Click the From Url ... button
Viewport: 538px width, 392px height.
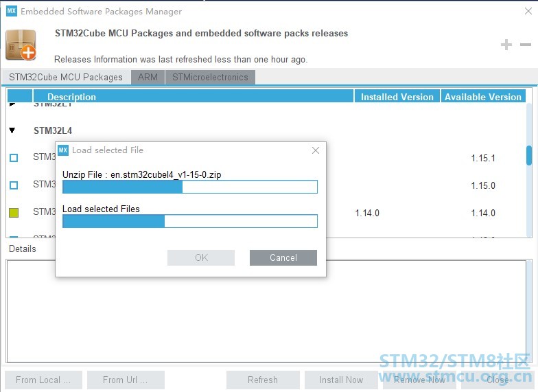(126, 380)
